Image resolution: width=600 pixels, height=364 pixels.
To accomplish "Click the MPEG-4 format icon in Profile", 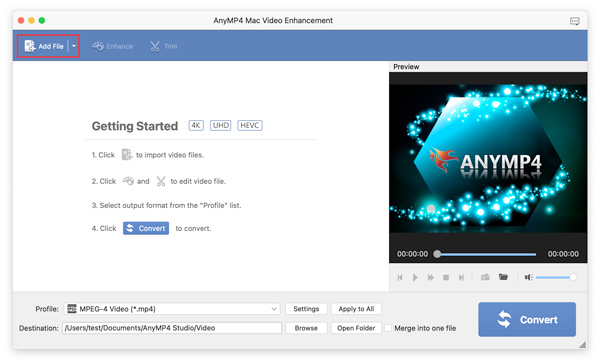I will pyautogui.click(x=72, y=309).
